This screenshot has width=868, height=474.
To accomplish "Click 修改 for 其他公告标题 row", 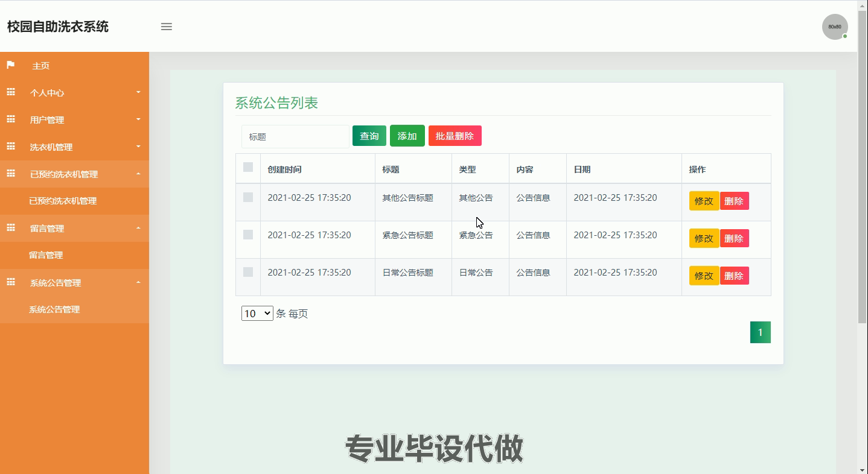I will (x=704, y=201).
